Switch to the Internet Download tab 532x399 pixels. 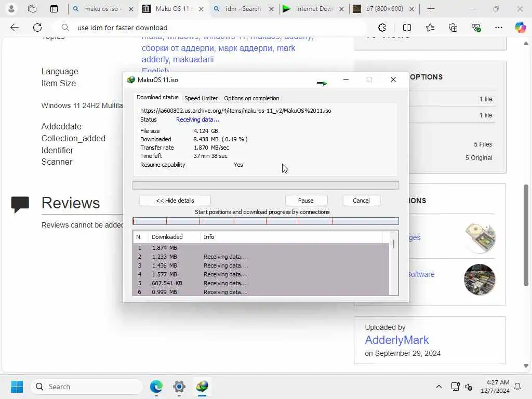(313, 9)
